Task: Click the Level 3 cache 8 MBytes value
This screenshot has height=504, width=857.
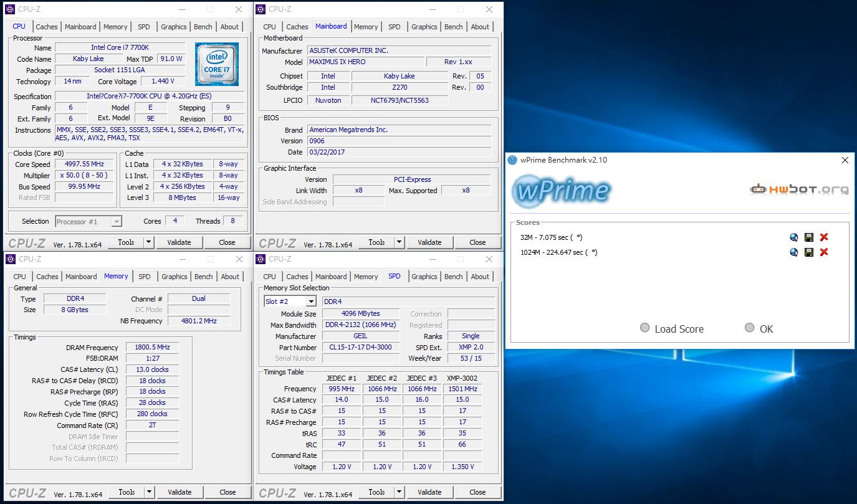Action: (x=183, y=197)
